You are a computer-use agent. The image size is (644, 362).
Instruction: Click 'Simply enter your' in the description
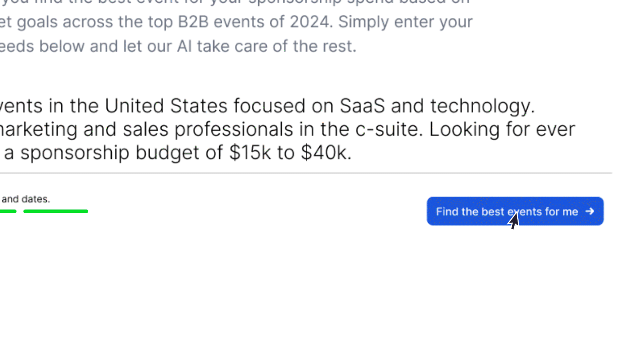tap(405, 22)
